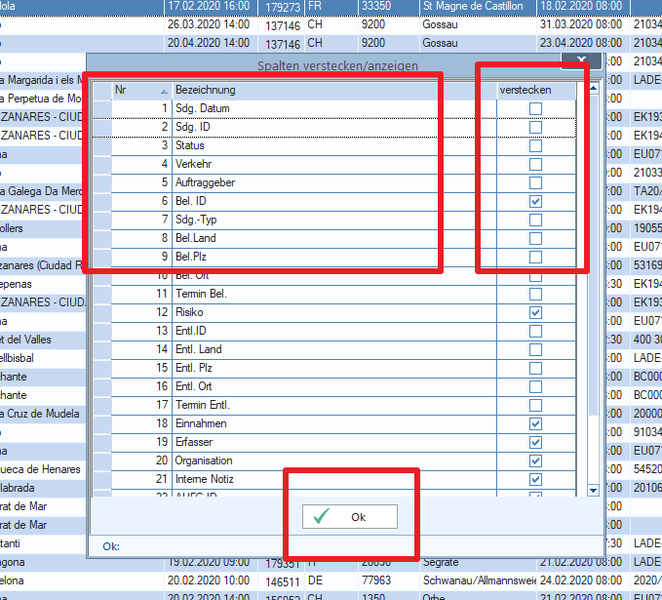The height and width of the screenshot is (600, 662).
Task: Uncheck the verstecken checkbox for Organisation
Action: pos(535,461)
